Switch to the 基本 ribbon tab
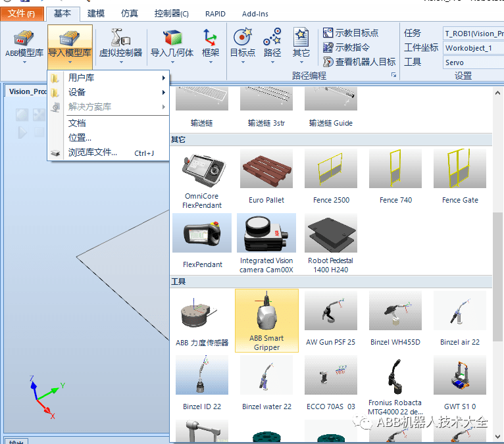Screen dimensions: 504x444 click(x=63, y=14)
